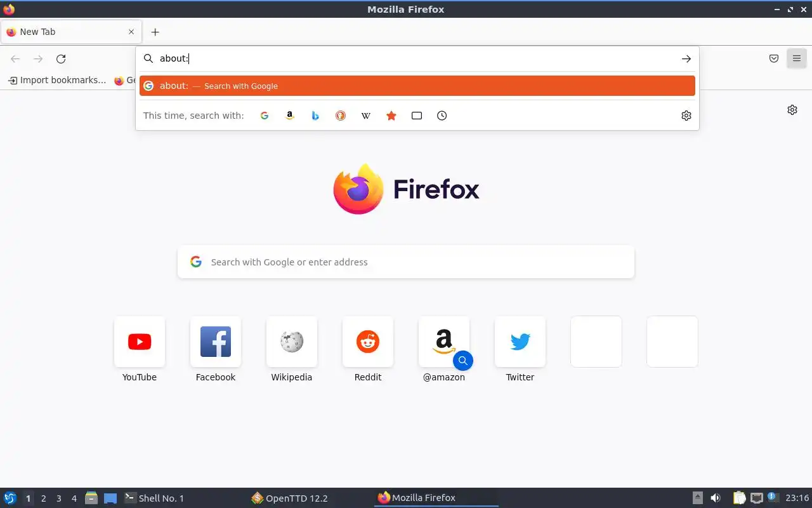Screen dimensions: 812x508
Task: Expand the system tray arrow
Action: coord(698,498)
